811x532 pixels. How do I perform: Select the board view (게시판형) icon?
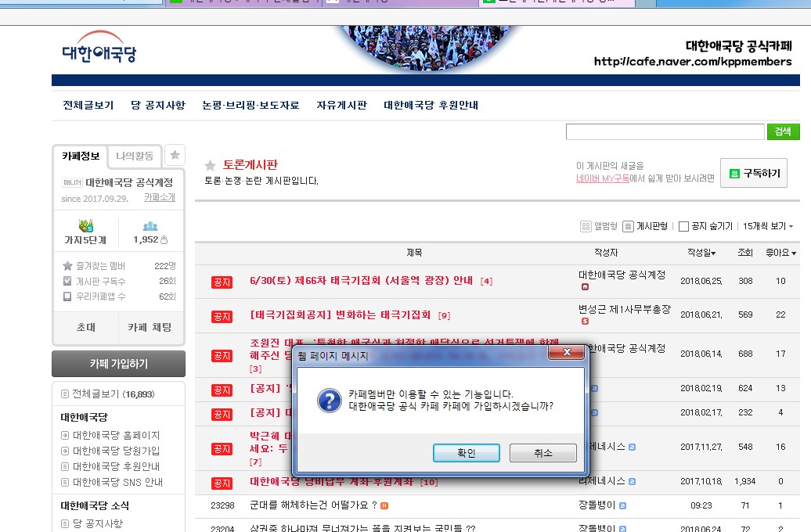[628, 226]
